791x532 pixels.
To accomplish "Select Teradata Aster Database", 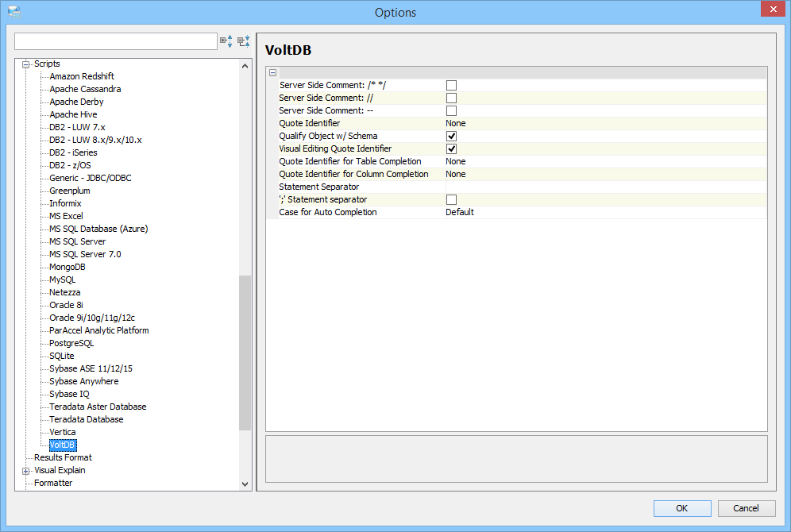I will coord(98,407).
